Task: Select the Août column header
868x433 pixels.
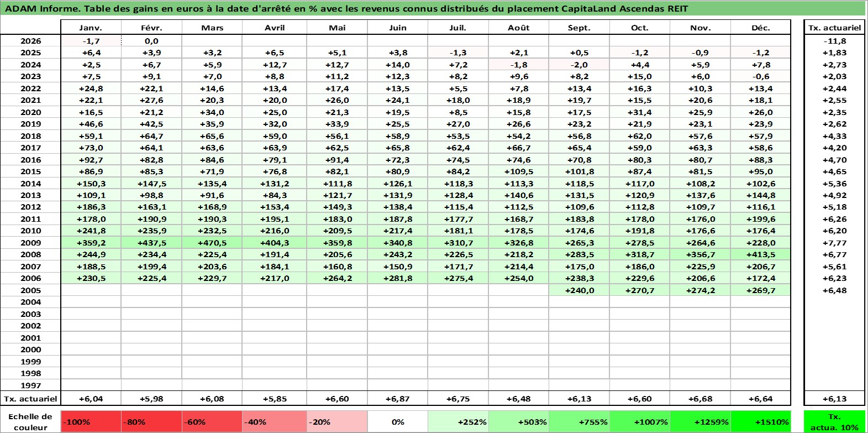Action: [518, 28]
